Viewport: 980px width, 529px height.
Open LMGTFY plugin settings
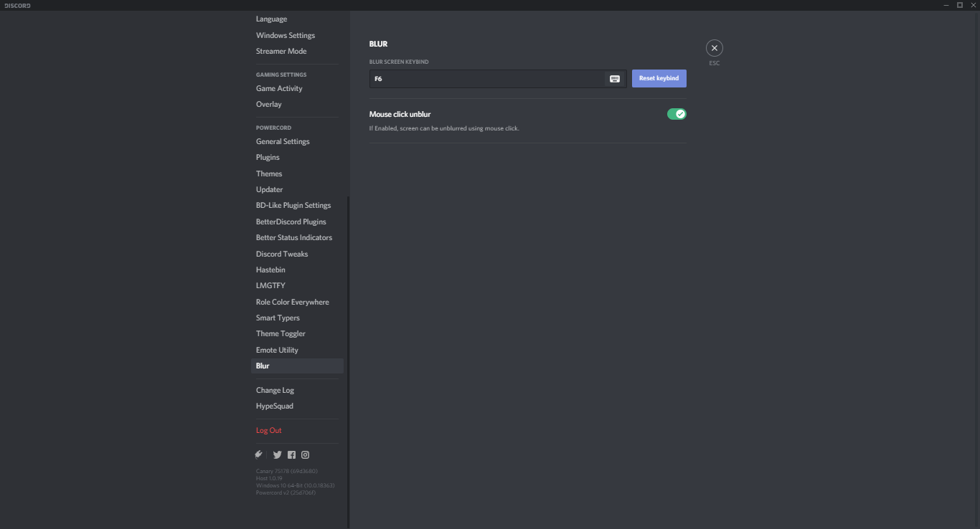pyautogui.click(x=297, y=286)
